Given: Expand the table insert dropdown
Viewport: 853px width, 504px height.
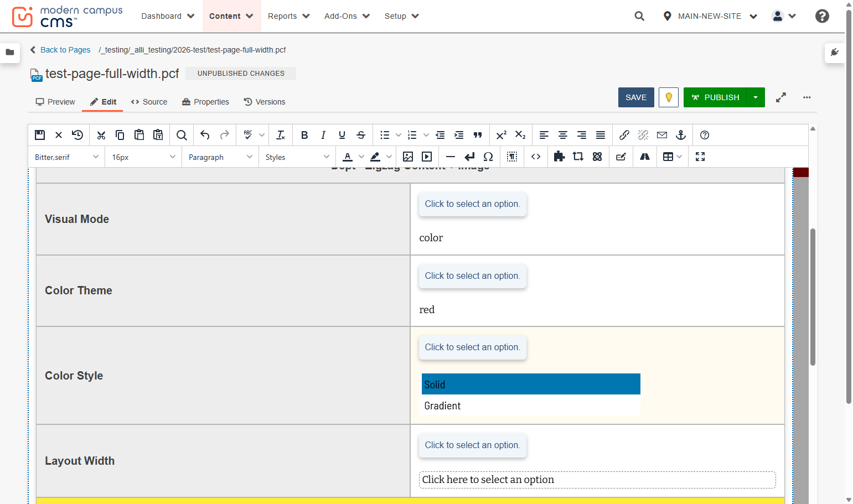Looking at the screenshot, I should coord(679,157).
